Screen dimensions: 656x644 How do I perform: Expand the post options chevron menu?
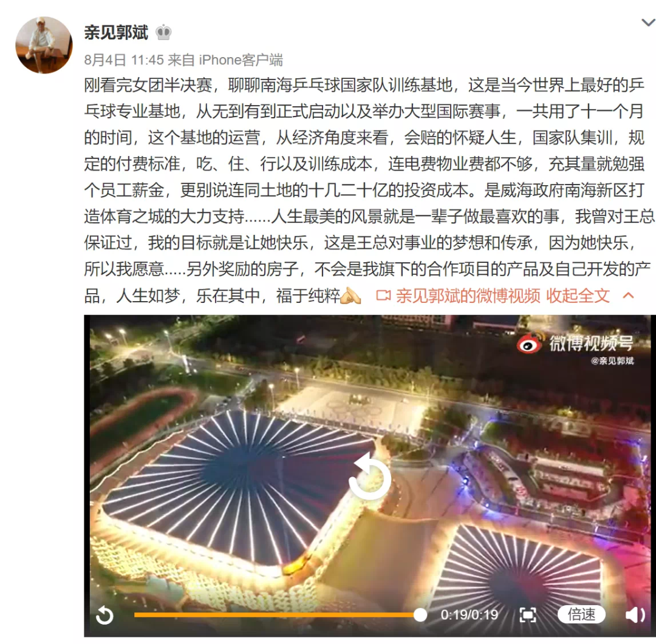(649, 22)
